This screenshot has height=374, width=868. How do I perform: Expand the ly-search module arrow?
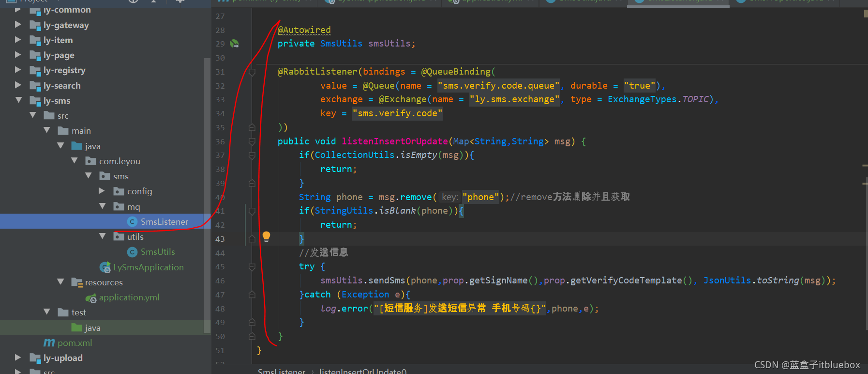coord(18,85)
